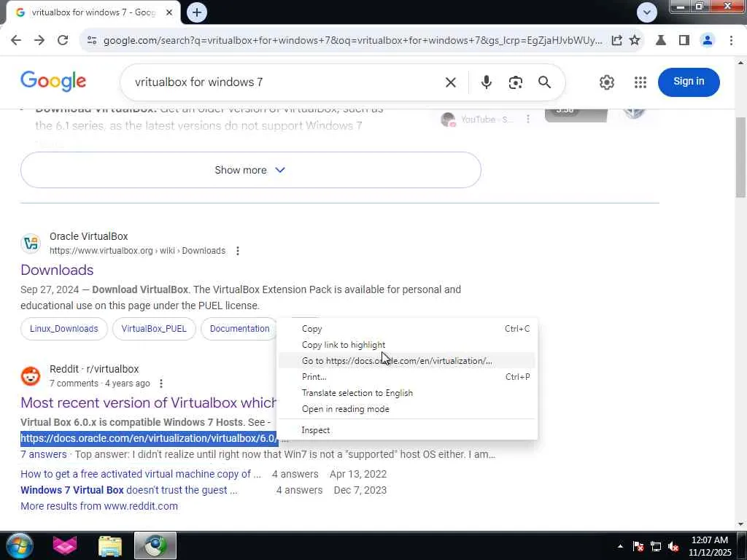This screenshot has height=560, width=747.
Task: Open the tab search dropdown
Action: click(x=646, y=12)
